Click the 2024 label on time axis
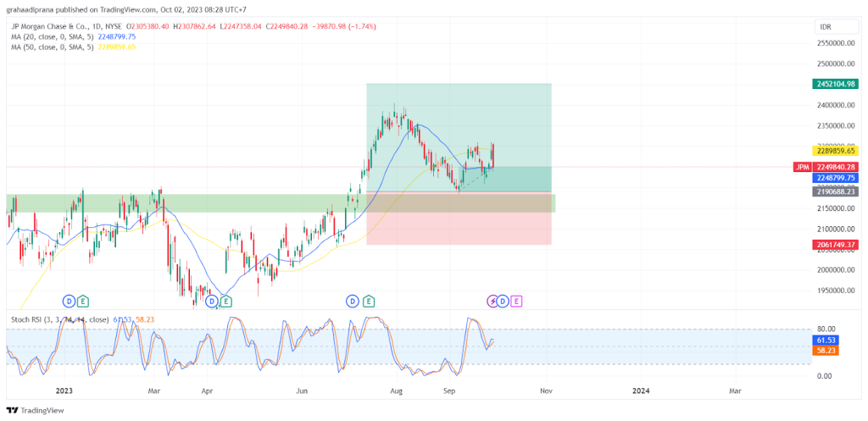The height and width of the screenshot is (421, 868). coord(641,391)
